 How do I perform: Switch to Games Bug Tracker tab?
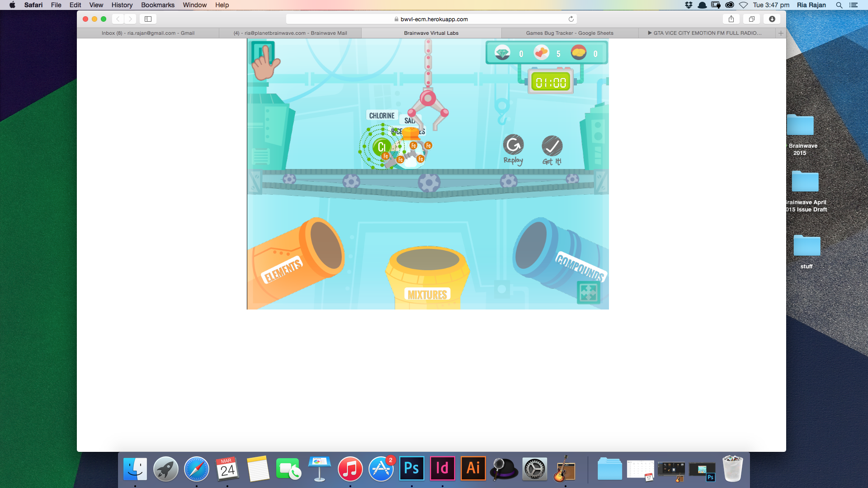[570, 33]
